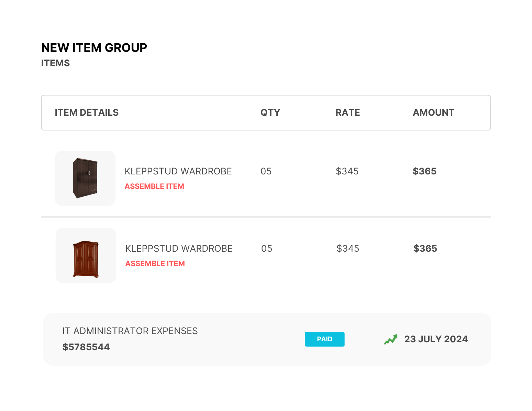The image size is (532, 411).
Task: Click the second row quantity 05
Action: pos(267,249)
